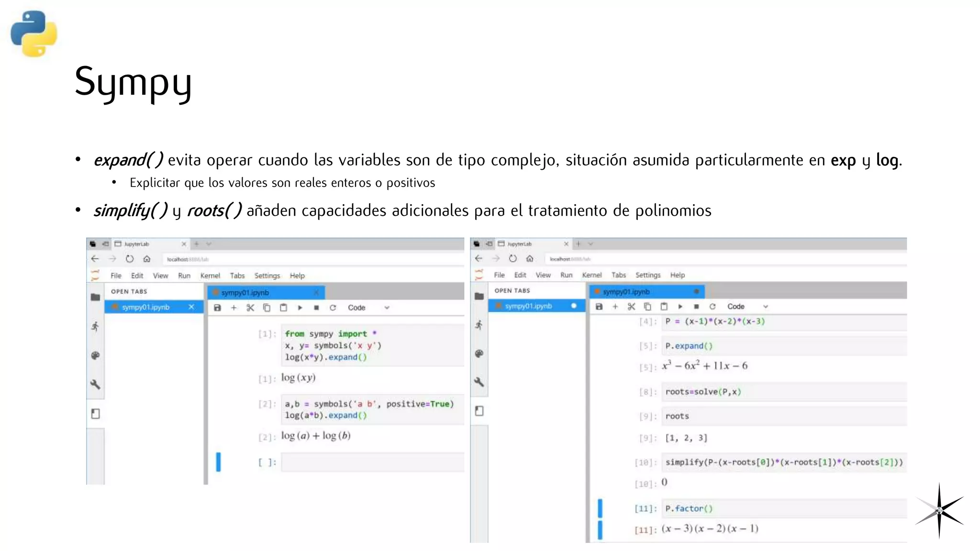Save notebook in left JupyterLab toolbar
980x551 pixels.
point(217,308)
